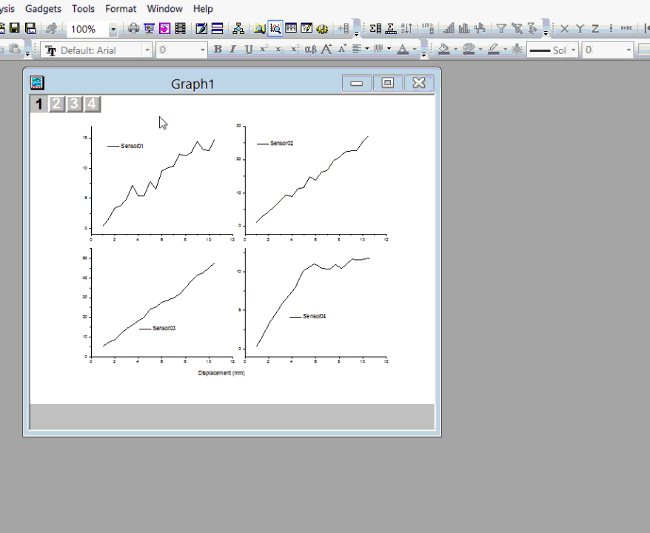Viewport: 650px width, 533px height.
Task: Click the Greek alpha-beta symbols icon
Action: [310, 49]
